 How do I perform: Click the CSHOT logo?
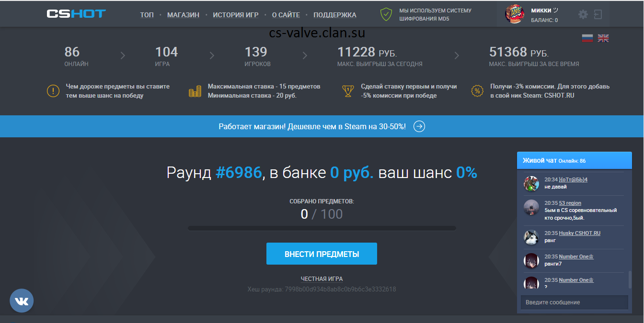point(76,14)
